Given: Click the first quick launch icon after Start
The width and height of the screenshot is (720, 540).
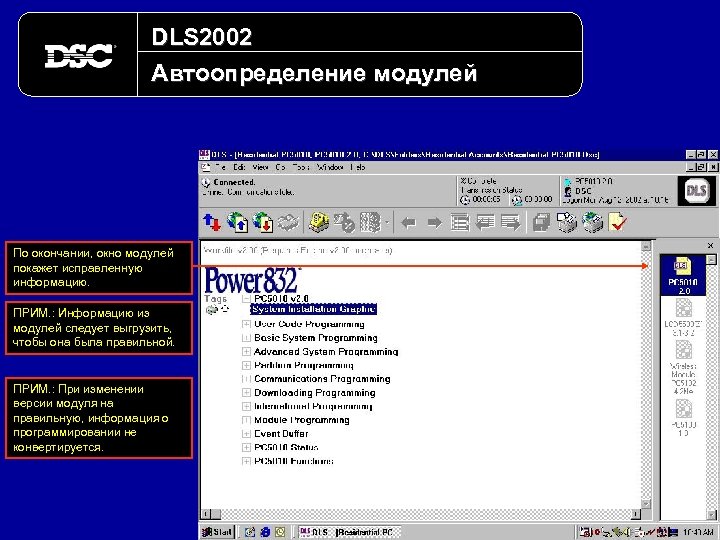Looking at the screenshot, I should pyautogui.click(x=250, y=532).
